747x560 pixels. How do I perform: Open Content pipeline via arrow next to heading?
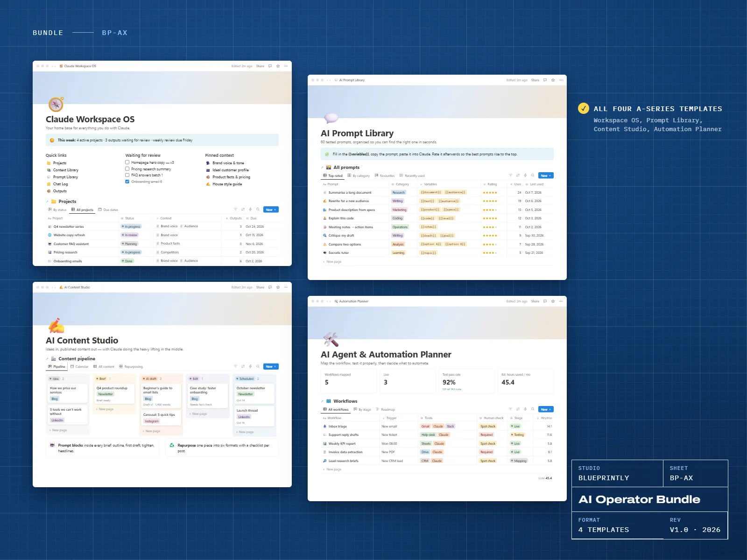pos(47,359)
